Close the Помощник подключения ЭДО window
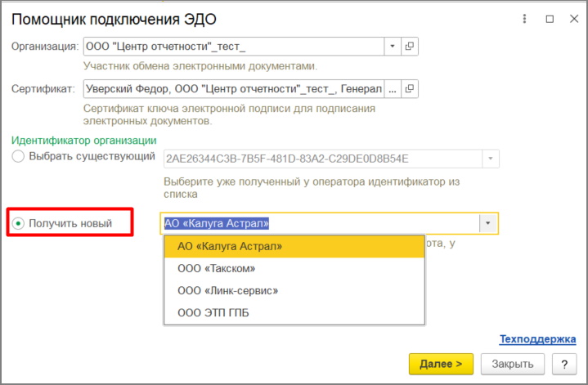Image resolution: width=588 pixels, height=385 pixels. tap(574, 19)
